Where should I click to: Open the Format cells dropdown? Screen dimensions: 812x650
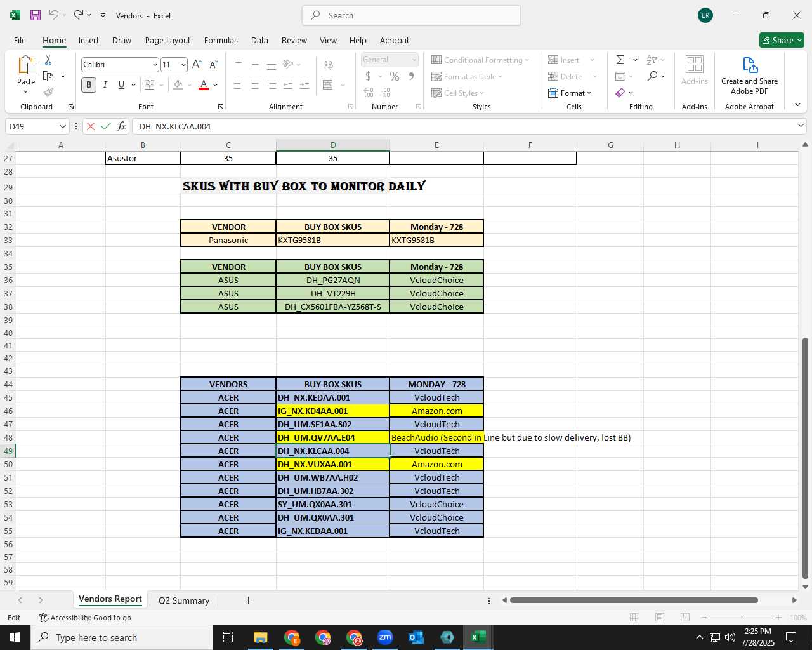[570, 93]
